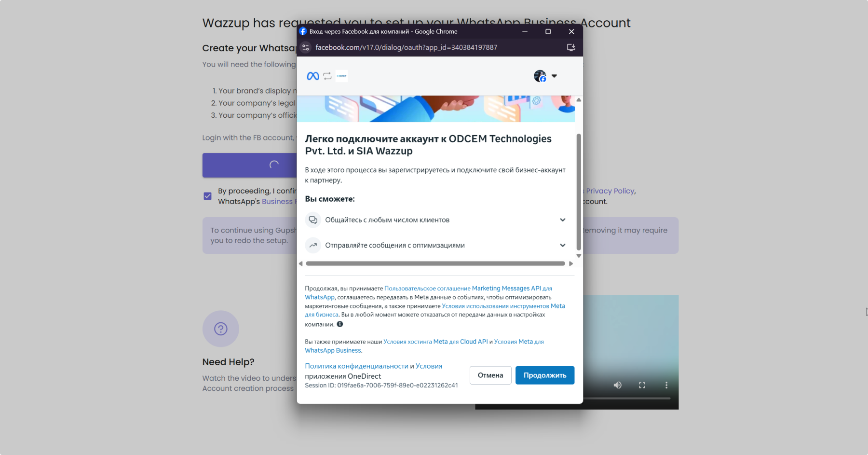Open the OneDirect app 'Условия' link
Viewport: 868px width, 455px height.
tap(429, 366)
